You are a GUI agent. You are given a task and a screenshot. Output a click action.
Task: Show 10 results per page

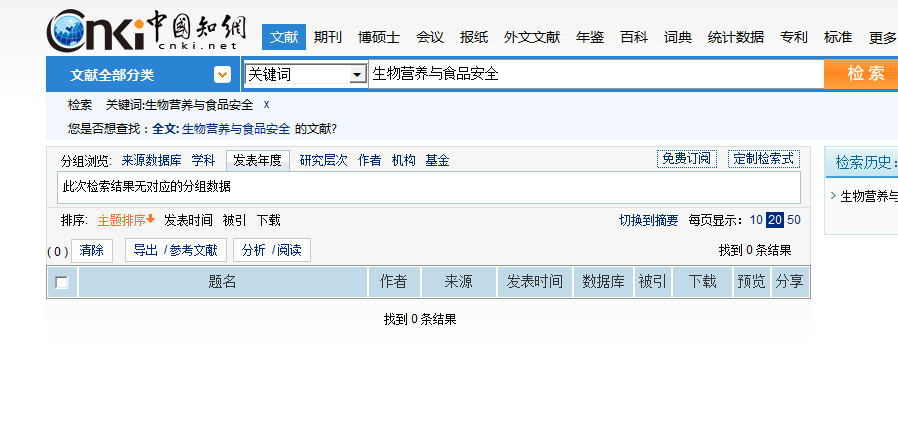point(756,220)
